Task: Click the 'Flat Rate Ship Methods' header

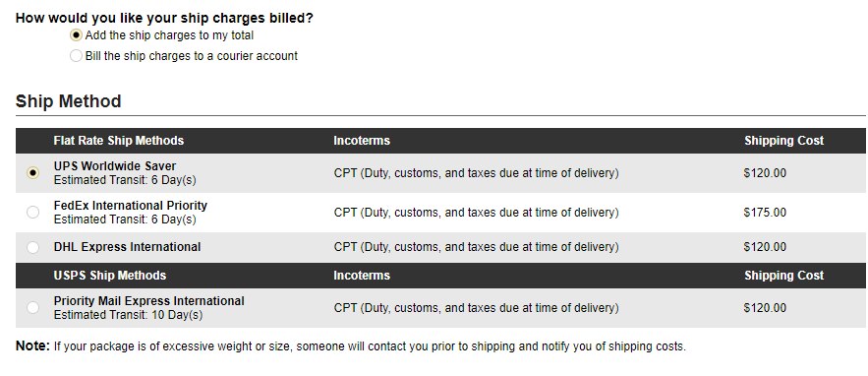Action: pos(119,141)
